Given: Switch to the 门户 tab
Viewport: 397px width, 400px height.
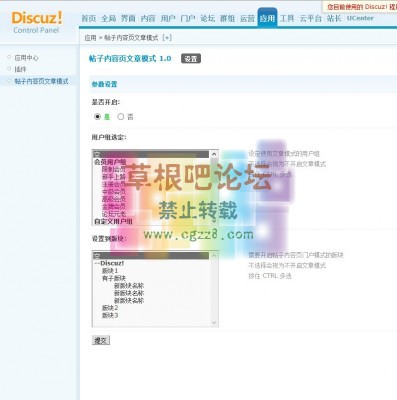Looking at the screenshot, I should click(x=188, y=19).
